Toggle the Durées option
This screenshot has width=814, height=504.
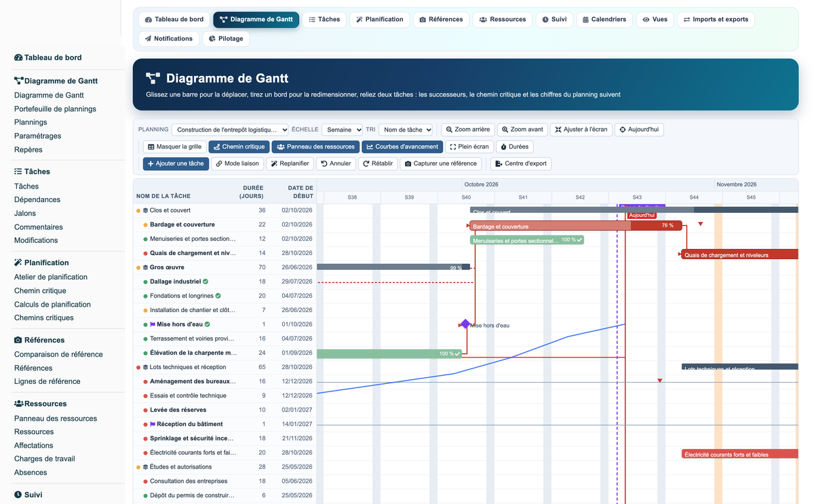click(x=514, y=147)
